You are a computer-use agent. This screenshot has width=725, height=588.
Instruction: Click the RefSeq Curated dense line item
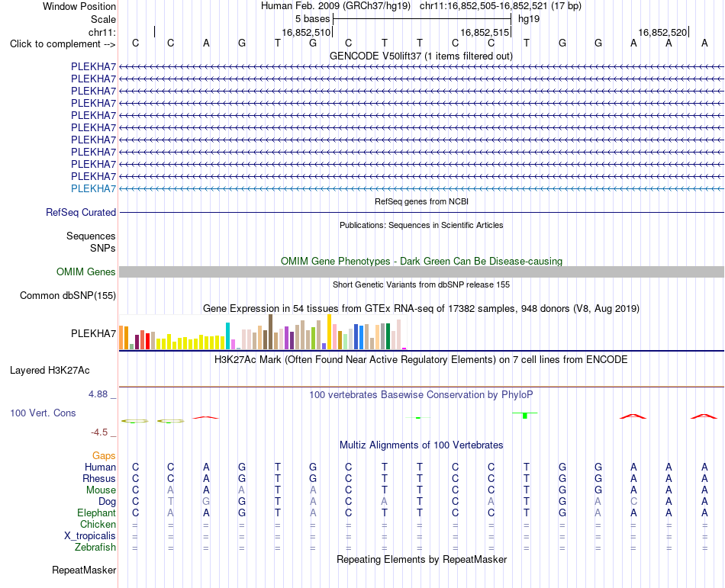(421, 213)
